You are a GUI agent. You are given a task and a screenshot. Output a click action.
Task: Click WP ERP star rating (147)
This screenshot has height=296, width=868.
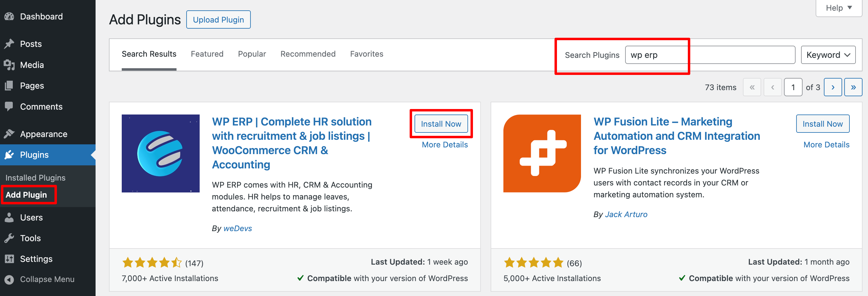pos(163,263)
